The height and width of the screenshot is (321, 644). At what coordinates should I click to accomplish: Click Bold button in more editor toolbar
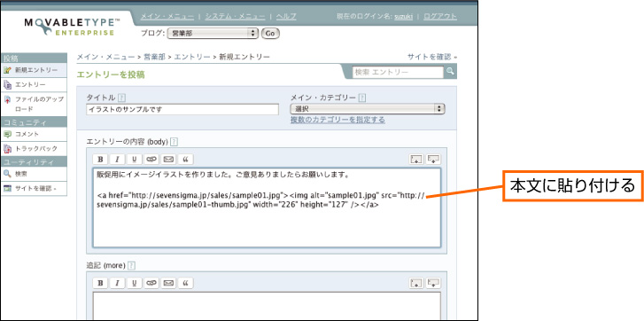point(100,283)
